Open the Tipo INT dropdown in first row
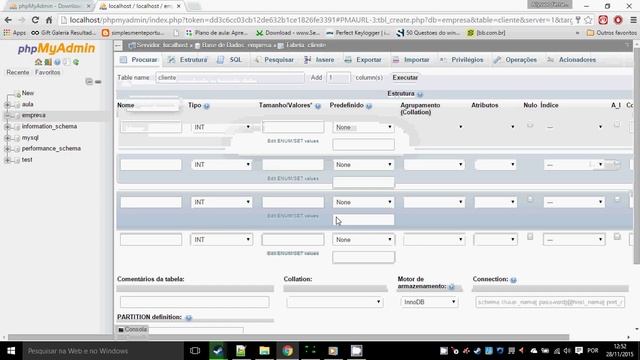The width and height of the screenshot is (640, 360). click(x=222, y=127)
